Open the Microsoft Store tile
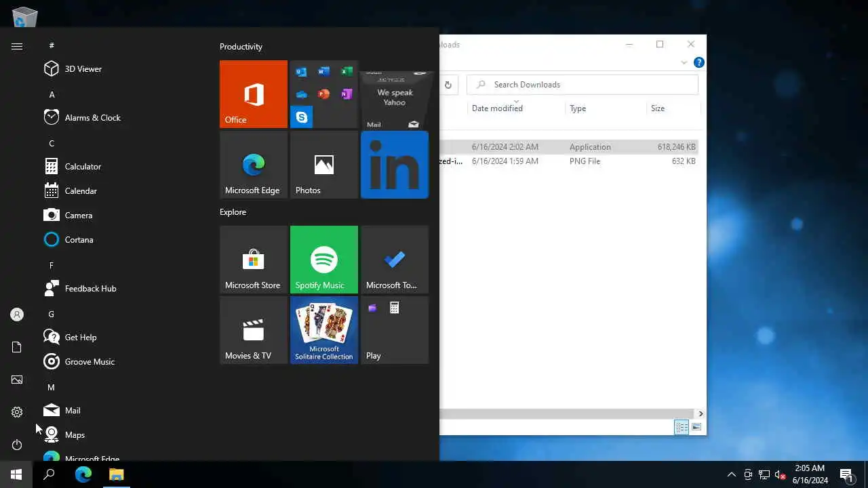Viewport: 868px width, 488px height. click(x=254, y=260)
